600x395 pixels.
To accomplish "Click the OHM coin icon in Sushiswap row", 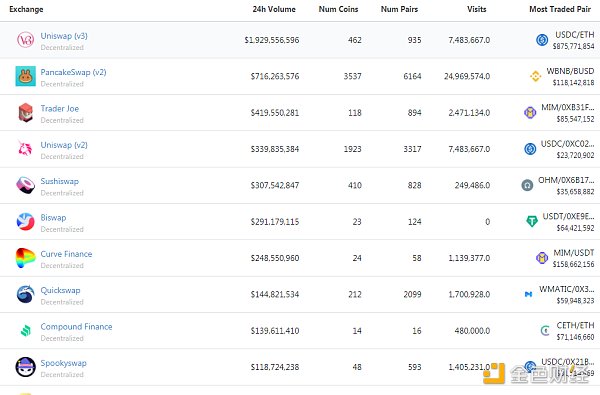I will (527, 185).
